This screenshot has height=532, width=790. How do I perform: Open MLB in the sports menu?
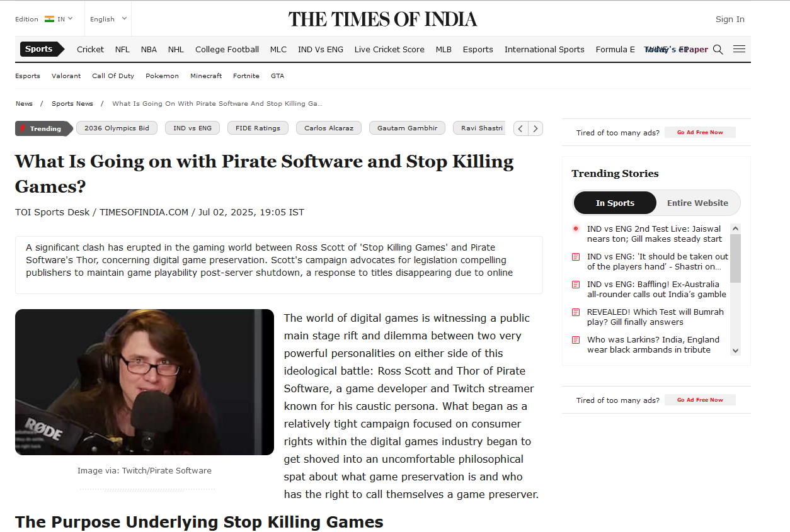(x=444, y=49)
